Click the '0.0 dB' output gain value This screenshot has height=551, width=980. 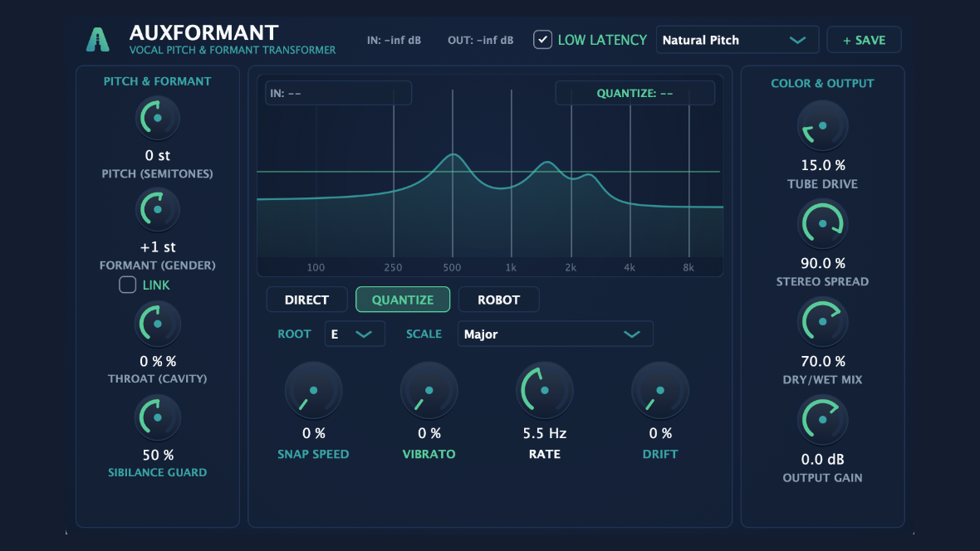click(x=822, y=459)
